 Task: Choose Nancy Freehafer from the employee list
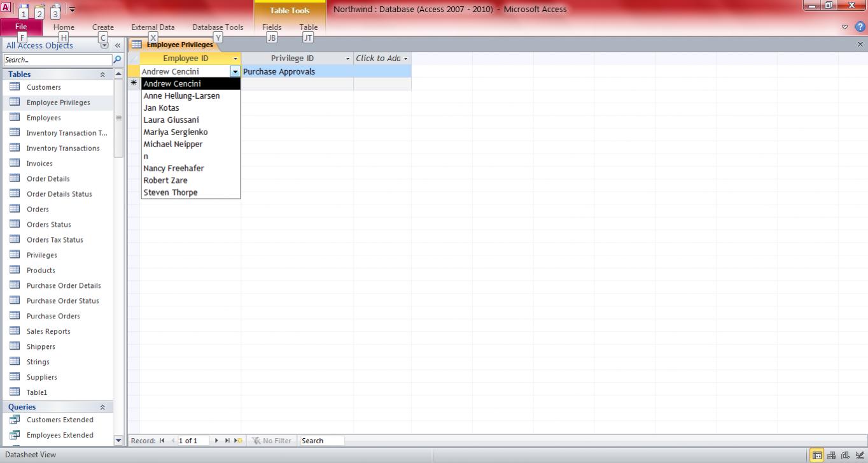[191, 169]
